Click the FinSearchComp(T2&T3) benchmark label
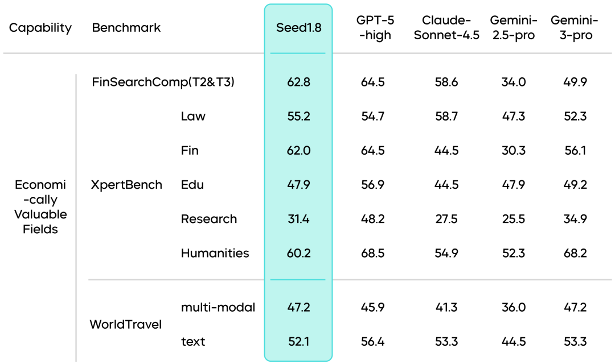This screenshot has height=364, width=615. pos(163,82)
